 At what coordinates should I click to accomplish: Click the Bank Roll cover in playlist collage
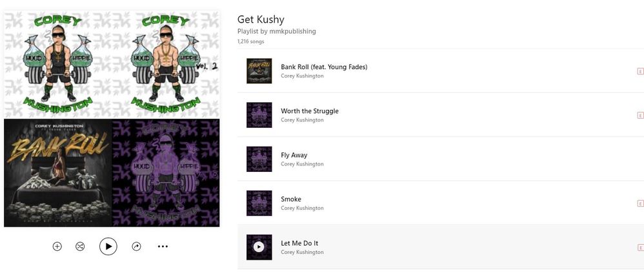click(58, 173)
